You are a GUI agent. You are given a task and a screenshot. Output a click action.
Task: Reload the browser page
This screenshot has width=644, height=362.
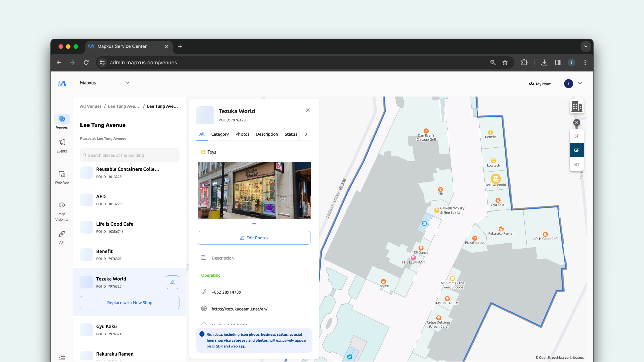(x=86, y=63)
